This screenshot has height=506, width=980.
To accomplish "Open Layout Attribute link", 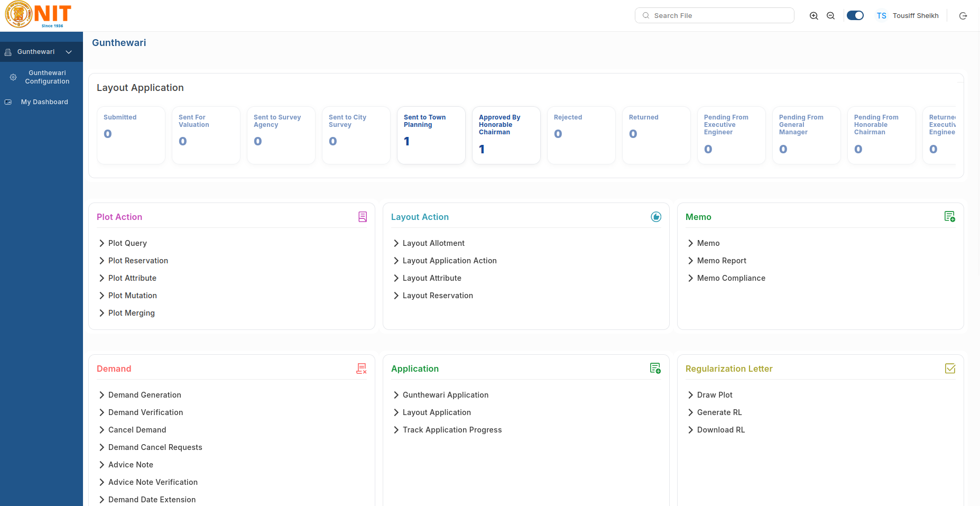I will [432, 278].
